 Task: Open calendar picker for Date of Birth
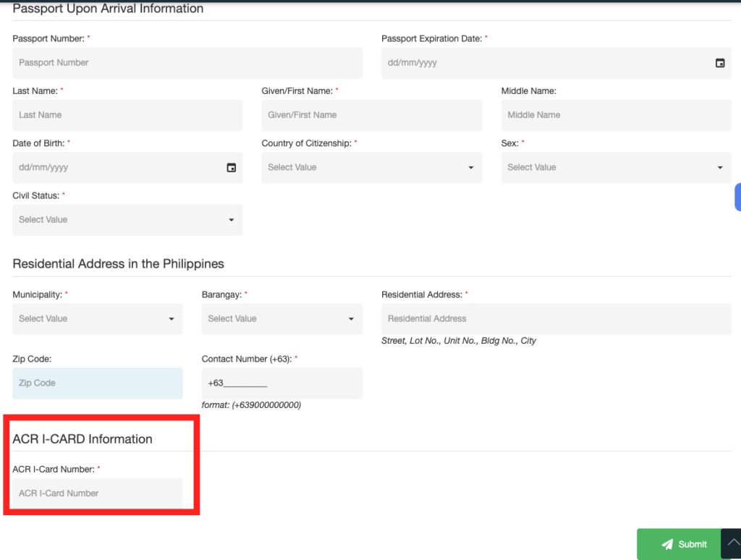pos(232,168)
